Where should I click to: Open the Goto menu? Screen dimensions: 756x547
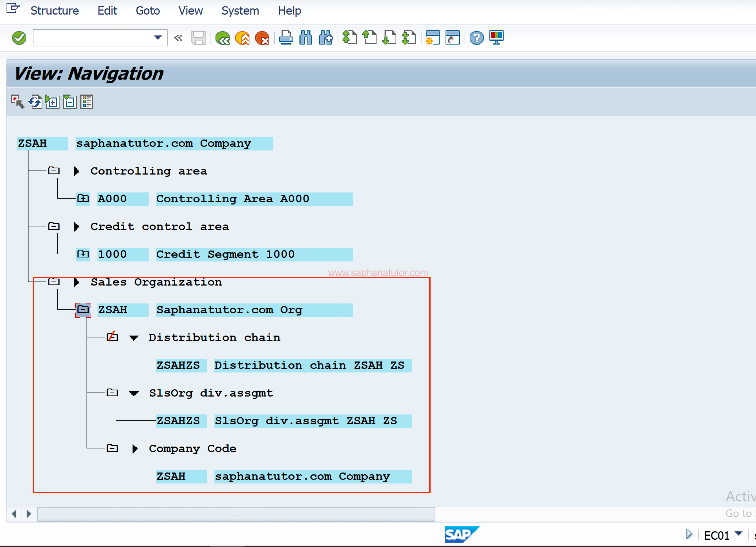tap(148, 11)
